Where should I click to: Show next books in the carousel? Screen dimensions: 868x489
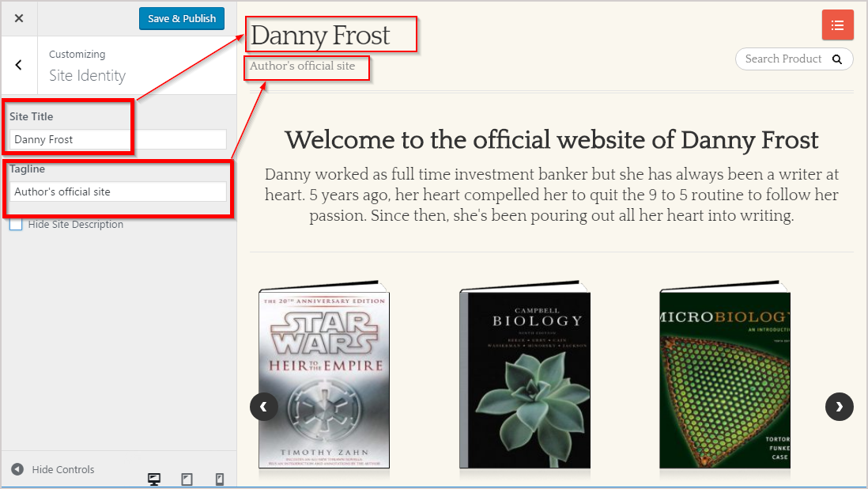pyautogui.click(x=840, y=407)
